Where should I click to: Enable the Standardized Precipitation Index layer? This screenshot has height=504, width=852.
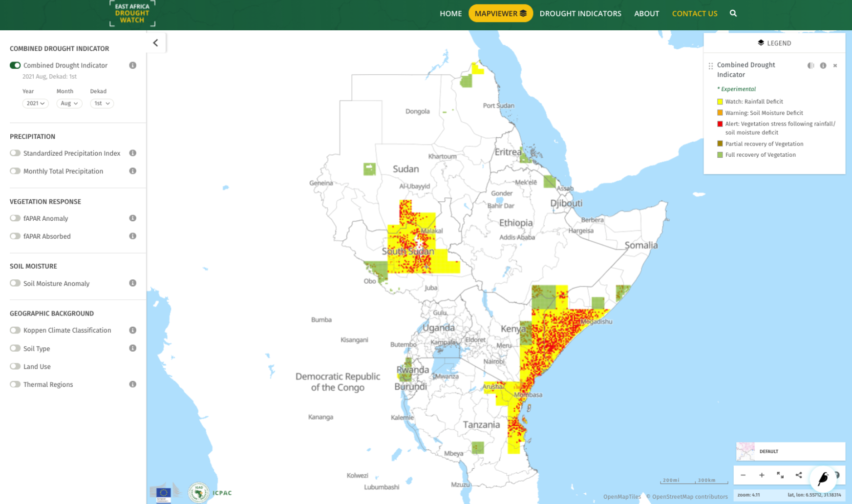(x=15, y=153)
